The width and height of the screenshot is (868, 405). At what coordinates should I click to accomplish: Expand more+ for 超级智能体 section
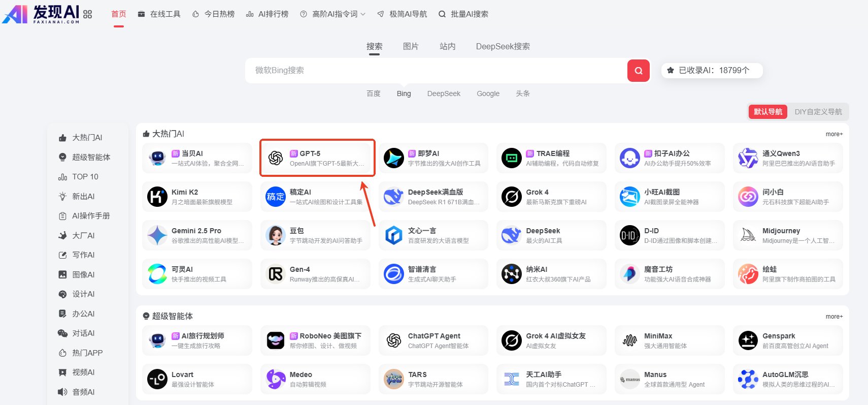click(834, 317)
